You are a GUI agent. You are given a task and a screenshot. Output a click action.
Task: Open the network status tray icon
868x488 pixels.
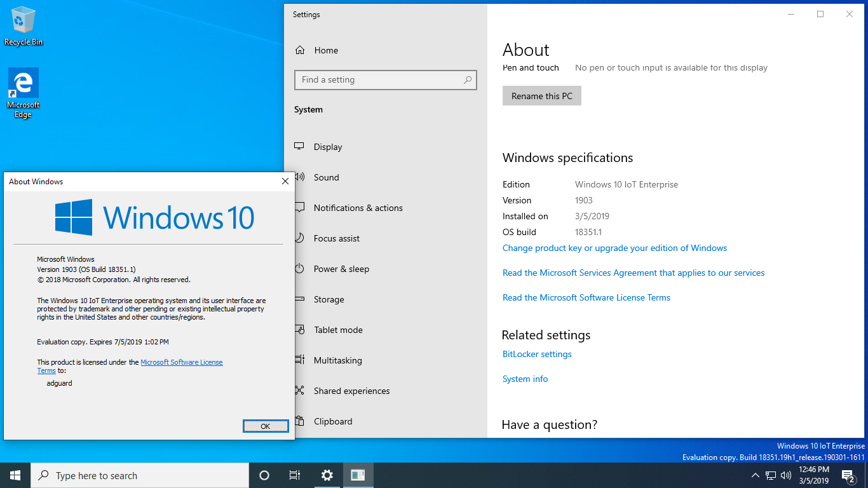pyautogui.click(x=771, y=475)
